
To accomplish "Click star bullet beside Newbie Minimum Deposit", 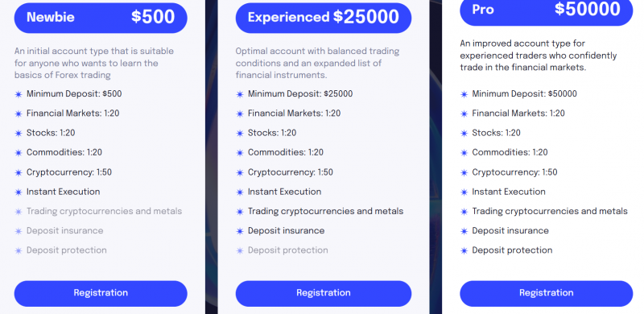I will 19,94.
